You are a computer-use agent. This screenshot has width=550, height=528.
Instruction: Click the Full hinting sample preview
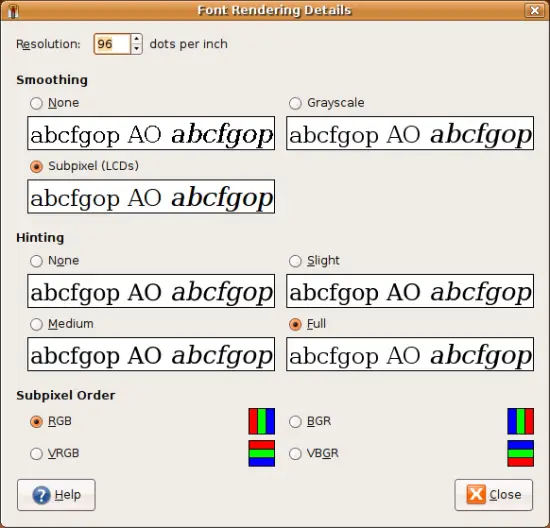(x=410, y=354)
